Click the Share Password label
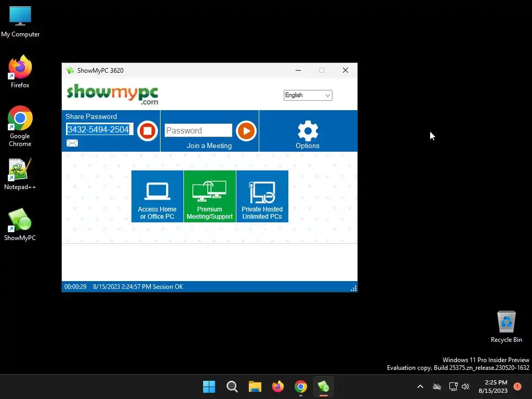Screen dimensions: 532x399 [x=91, y=116]
